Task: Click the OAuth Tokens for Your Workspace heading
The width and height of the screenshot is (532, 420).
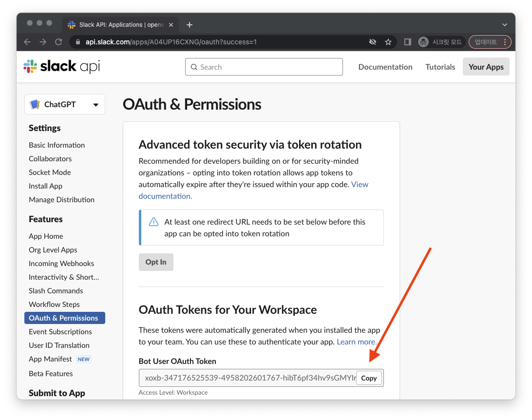Action: pos(228,310)
